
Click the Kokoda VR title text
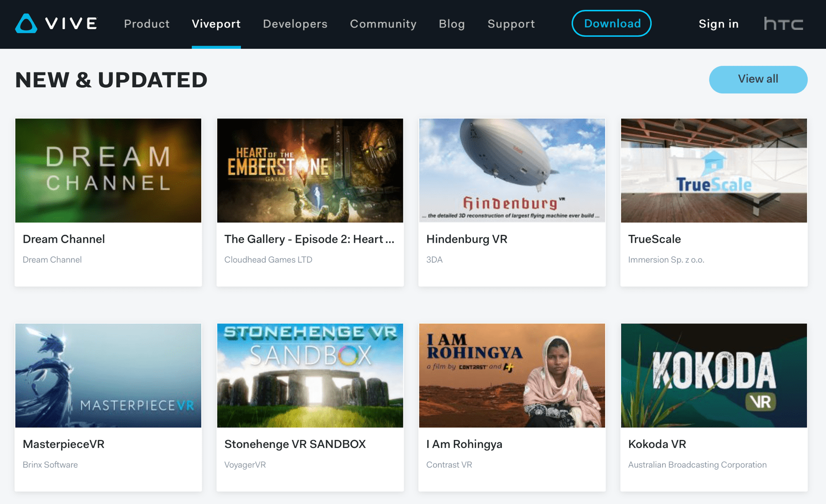657,444
